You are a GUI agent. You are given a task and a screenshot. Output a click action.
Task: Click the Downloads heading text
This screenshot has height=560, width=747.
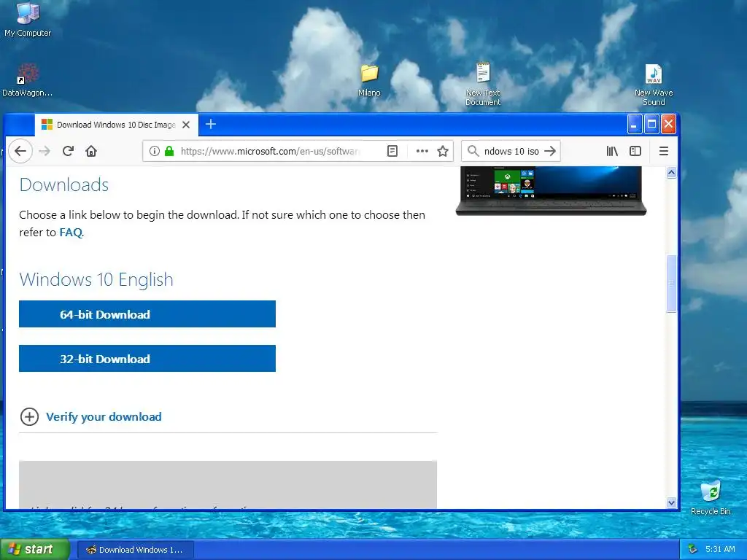64,184
